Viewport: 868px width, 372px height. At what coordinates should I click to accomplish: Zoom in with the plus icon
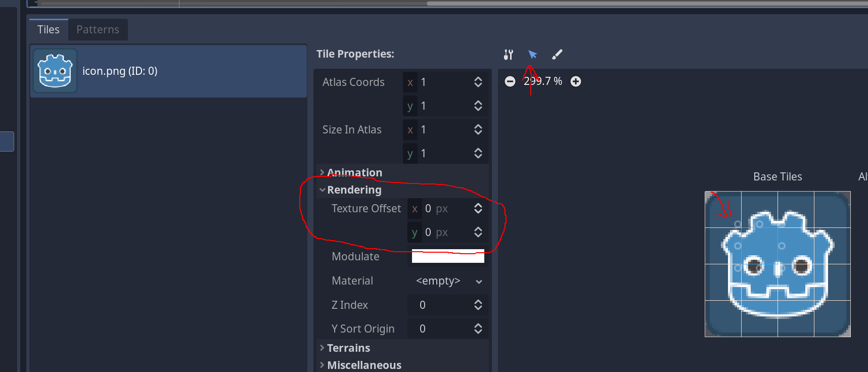(576, 81)
